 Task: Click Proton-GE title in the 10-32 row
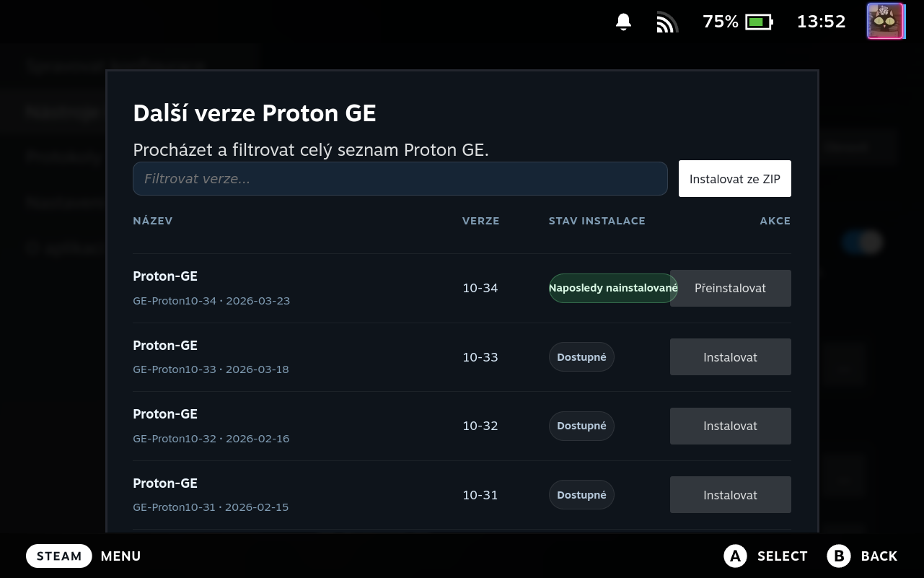(165, 414)
